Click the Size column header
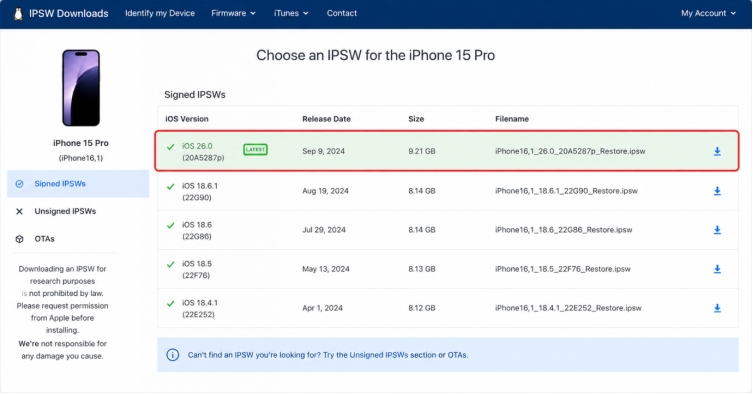The image size is (753, 394). 416,119
